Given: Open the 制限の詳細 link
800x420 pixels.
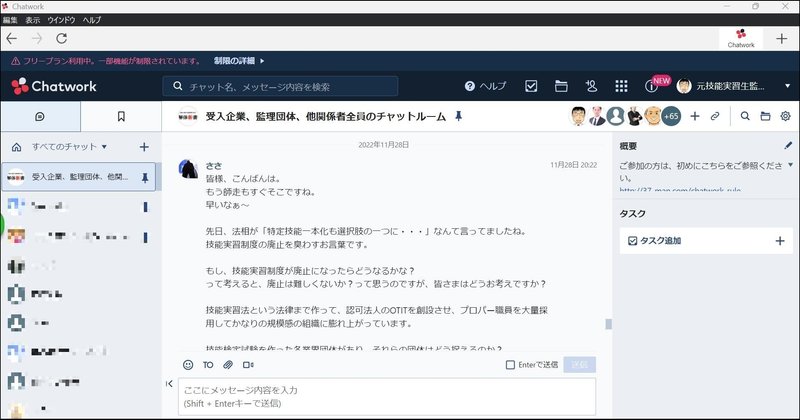Looking at the screenshot, I should pyautogui.click(x=239, y=61).
